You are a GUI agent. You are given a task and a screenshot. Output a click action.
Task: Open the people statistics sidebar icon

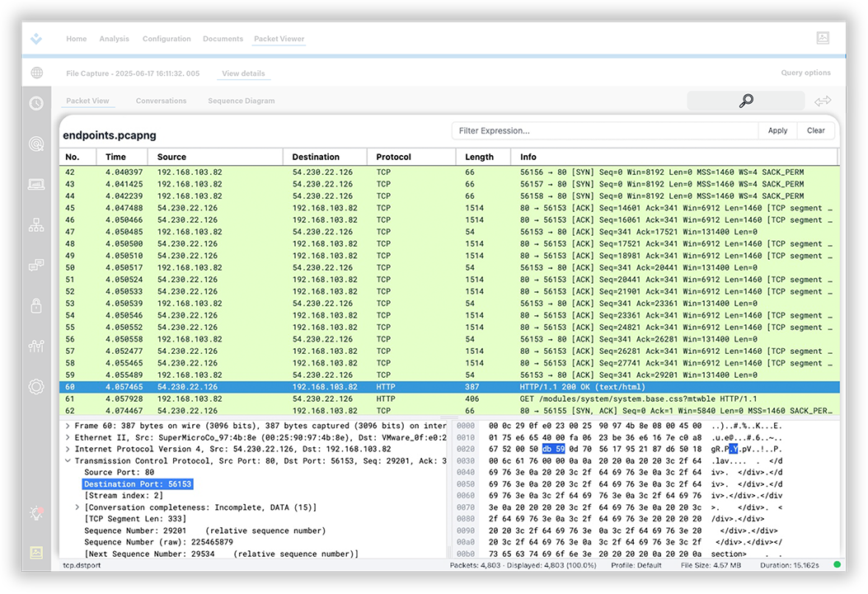click(36, 346)
